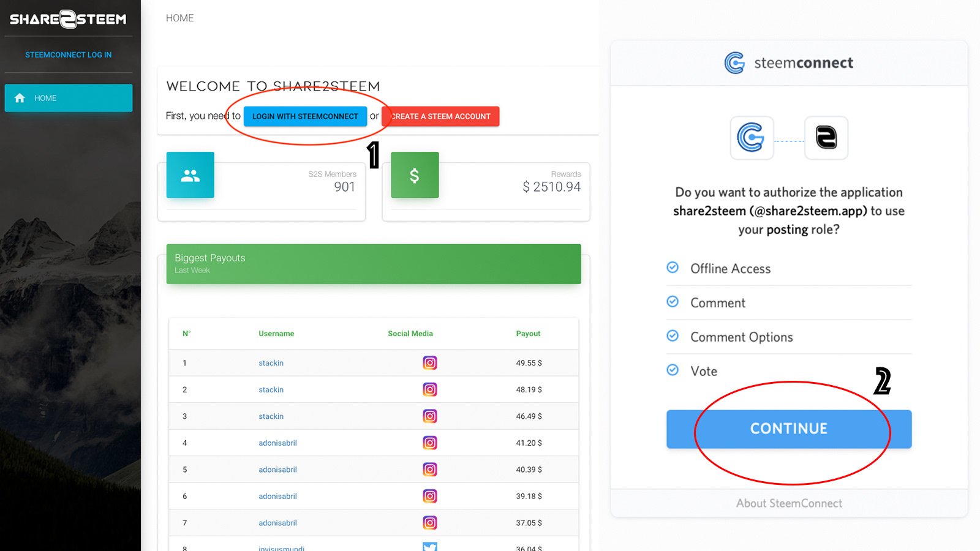
Task: Click the N° column header
Action: (186, 334)
